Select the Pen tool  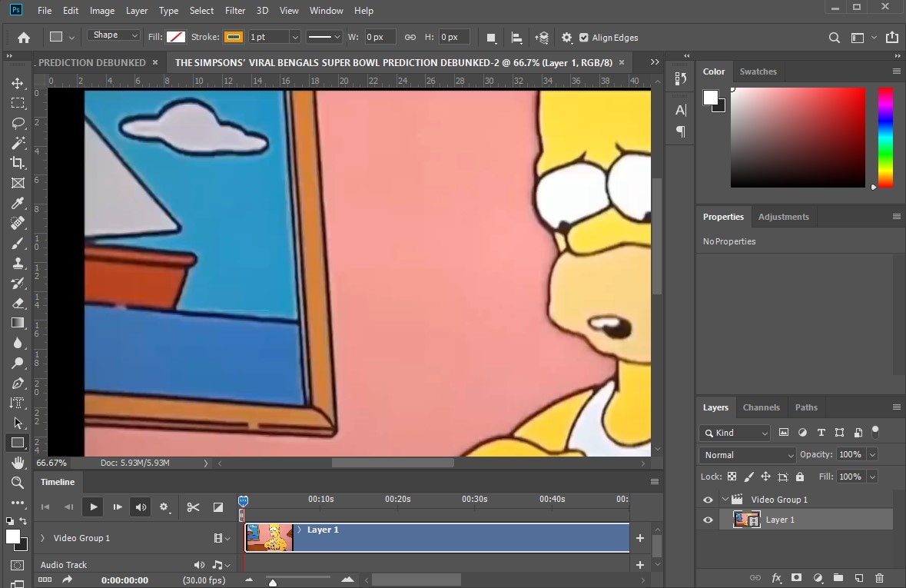(18, 384)
